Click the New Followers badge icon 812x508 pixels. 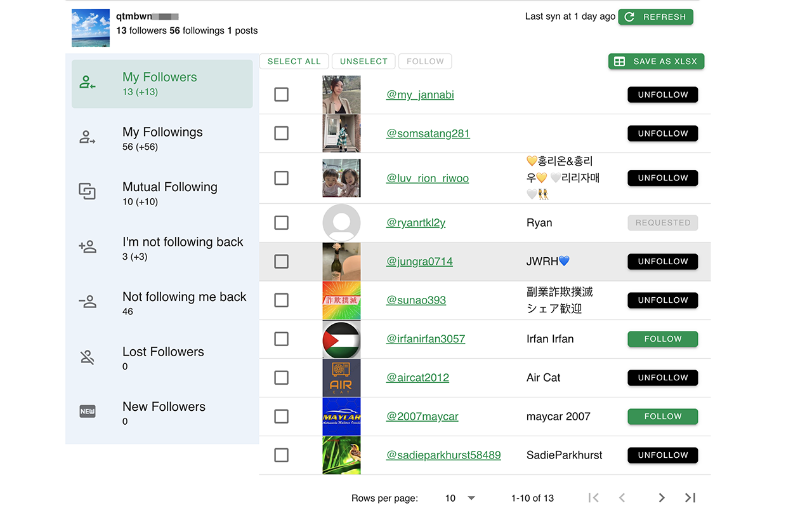(88, 411)
